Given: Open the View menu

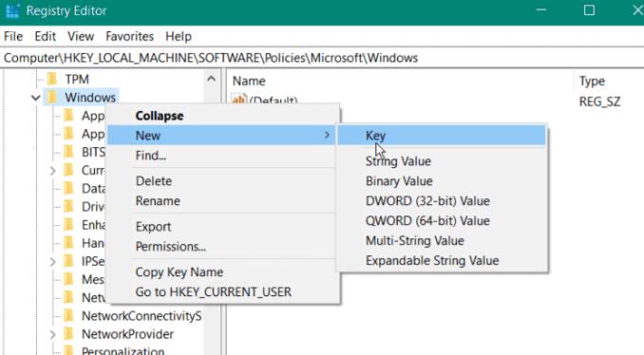Looking at the screenshot, I should [x=81, y=36].
